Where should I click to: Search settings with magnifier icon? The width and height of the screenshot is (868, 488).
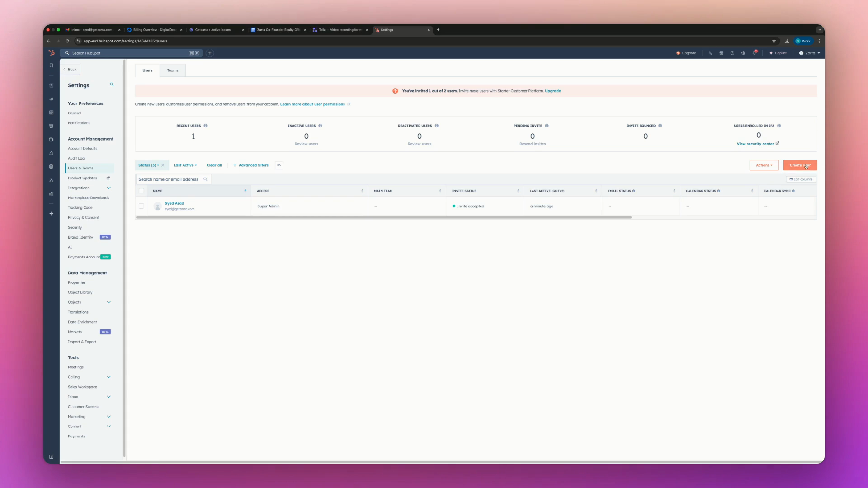[112, 84]
